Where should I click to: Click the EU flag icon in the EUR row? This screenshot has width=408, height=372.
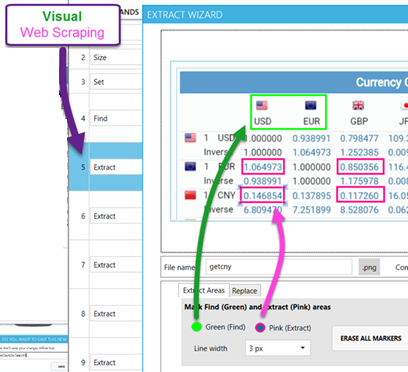[x=190, y=166]
